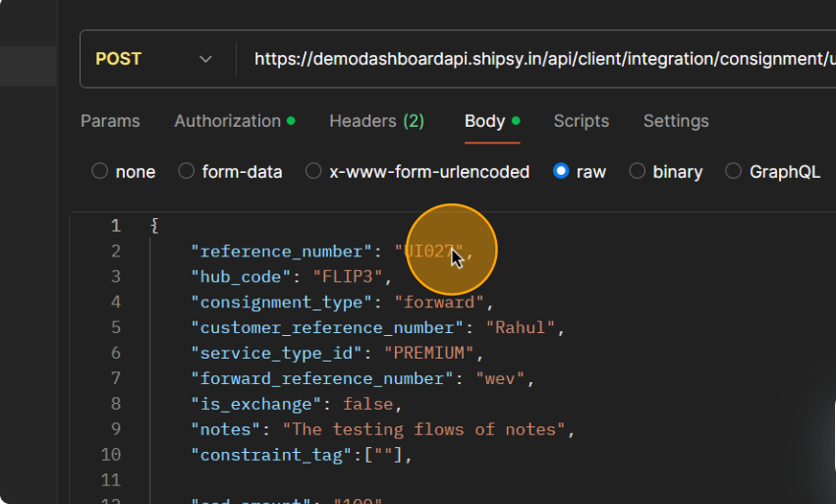Viewport: 836px width, 504px height.
Task: Click the "forward" consignment type value
Action: (x=439, y=303)
